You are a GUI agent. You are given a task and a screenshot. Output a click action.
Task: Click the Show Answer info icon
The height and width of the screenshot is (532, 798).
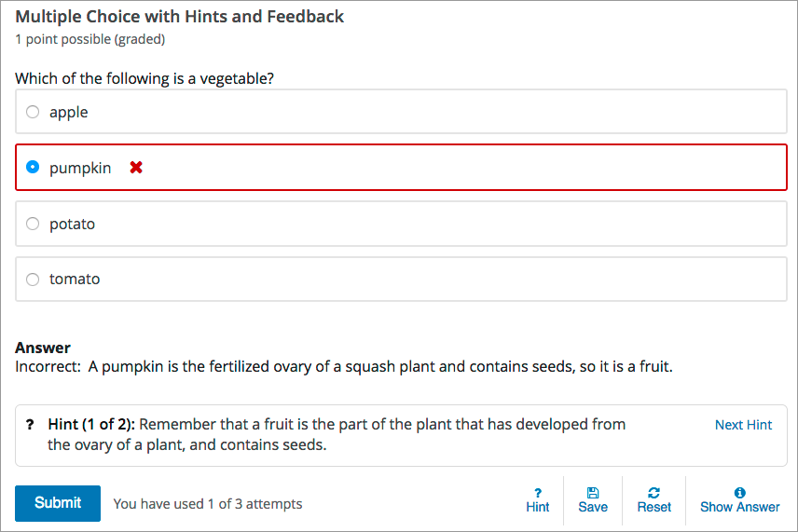[x=740, y=492]
